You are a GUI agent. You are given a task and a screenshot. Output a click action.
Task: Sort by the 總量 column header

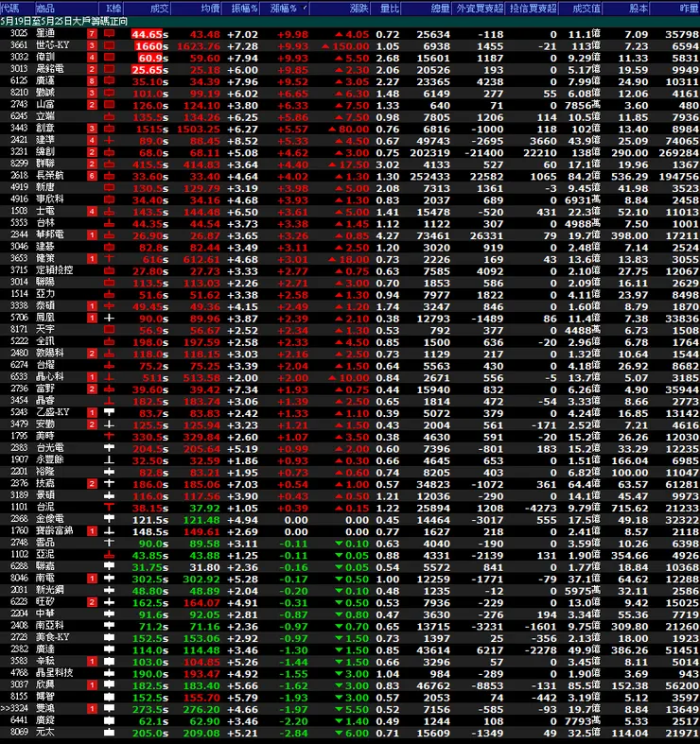tap(427, 9)
